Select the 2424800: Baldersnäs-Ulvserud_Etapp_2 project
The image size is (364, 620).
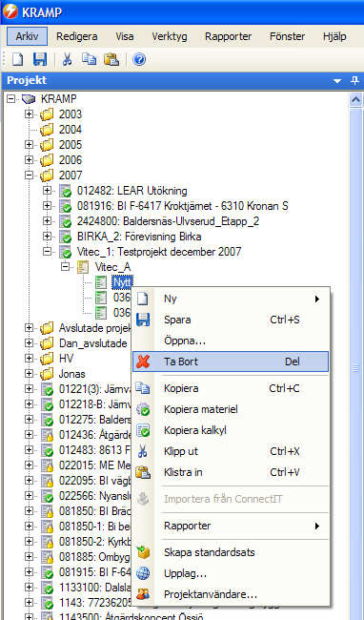[x=168, y=221]
